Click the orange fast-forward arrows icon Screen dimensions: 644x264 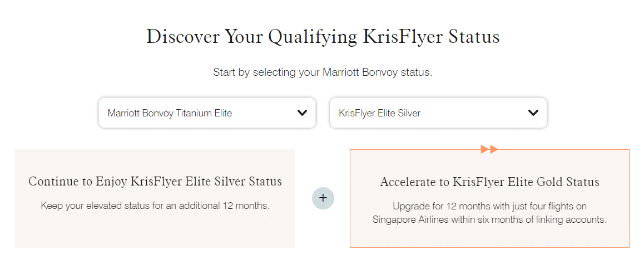pyautogui.click(x=489, y=149)
